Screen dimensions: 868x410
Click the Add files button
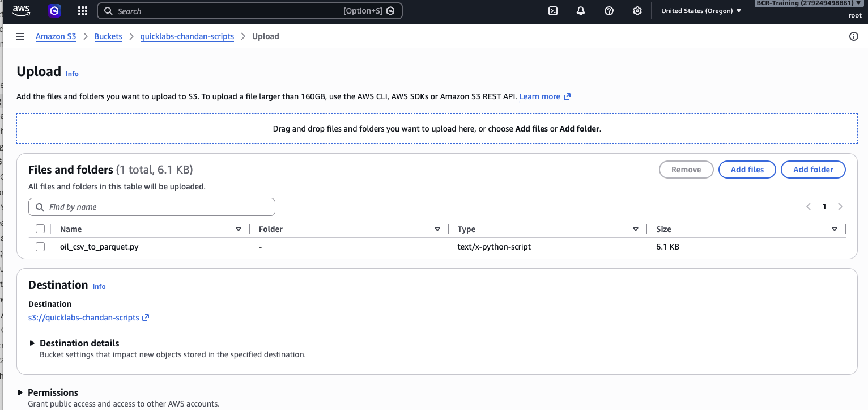tap(747, 170)
